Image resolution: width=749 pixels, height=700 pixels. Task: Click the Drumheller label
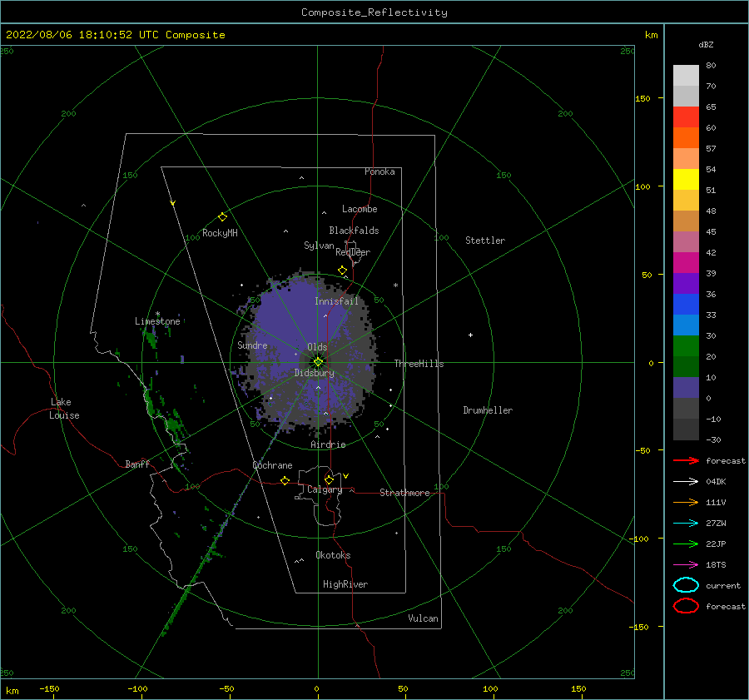pos(488,410)
